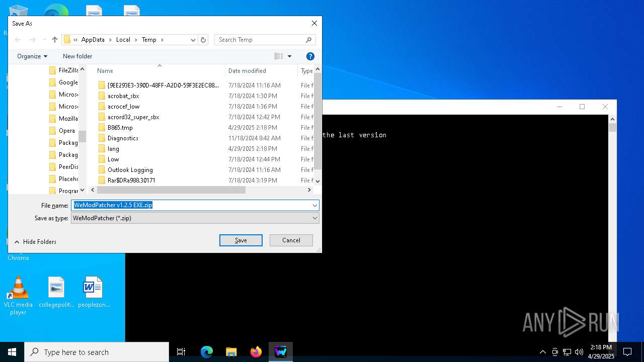
Task: Go back in Save As dialog
Action: tap(18, 40)
